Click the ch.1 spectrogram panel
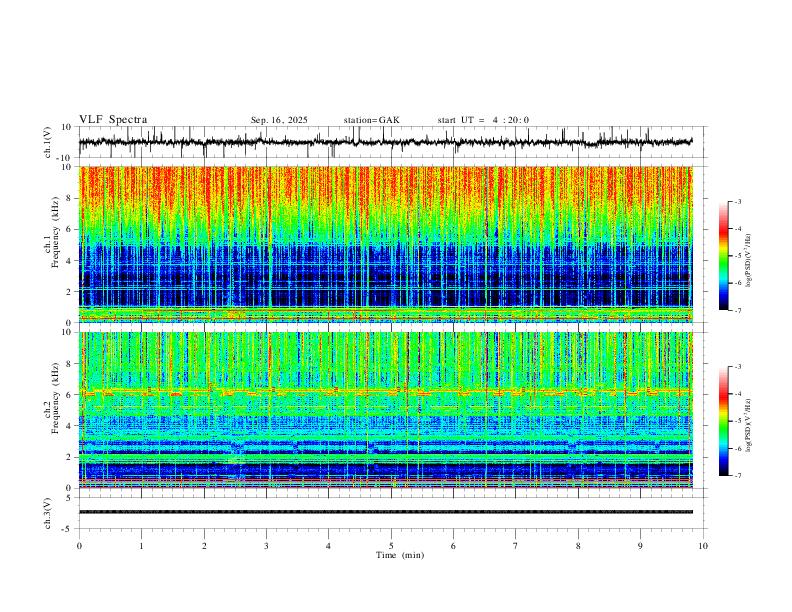The height and width of the screenshot is (612, 792). [385, 244]
